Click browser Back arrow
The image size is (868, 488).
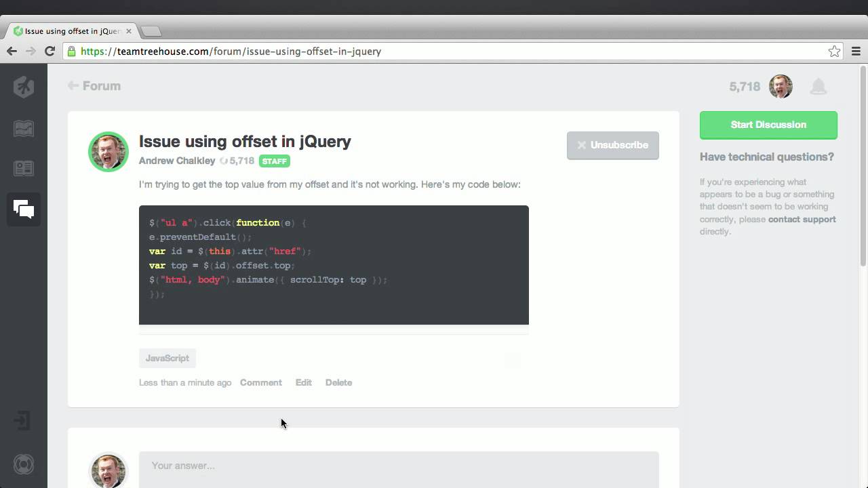click(x=12, y=51)
